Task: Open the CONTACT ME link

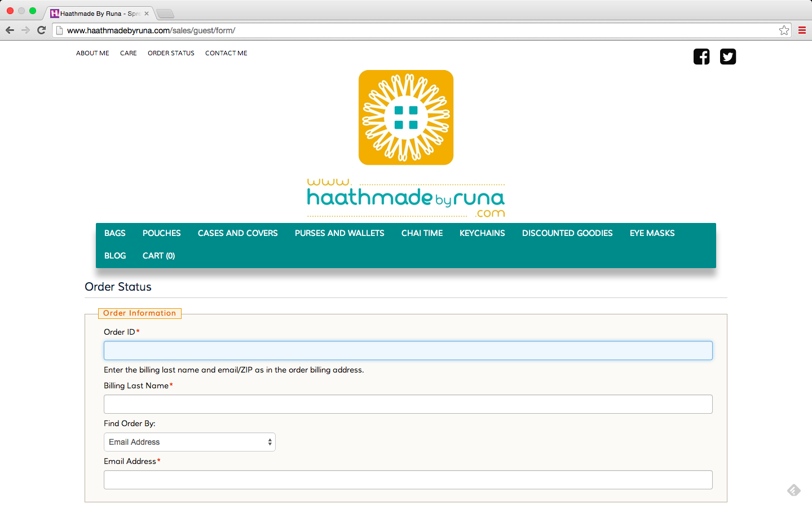Action: point(226,53)
